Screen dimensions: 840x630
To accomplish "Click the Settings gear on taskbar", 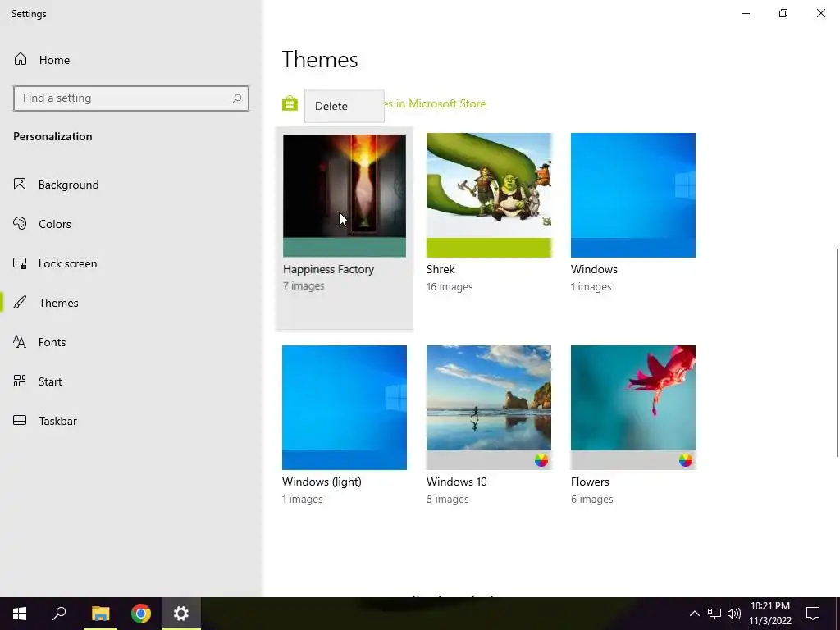I will pos(181,614).
